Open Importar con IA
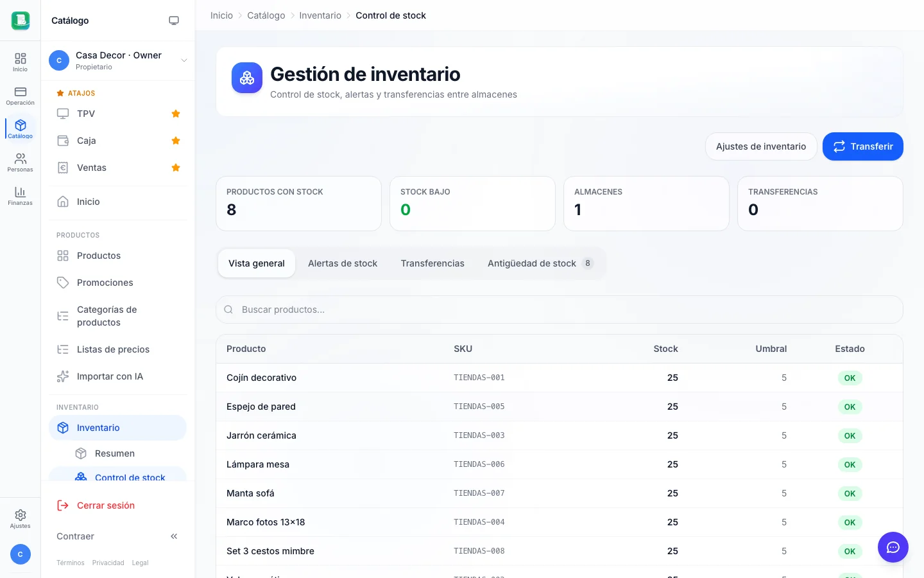 pyautogui.click(x=117, y=376)
